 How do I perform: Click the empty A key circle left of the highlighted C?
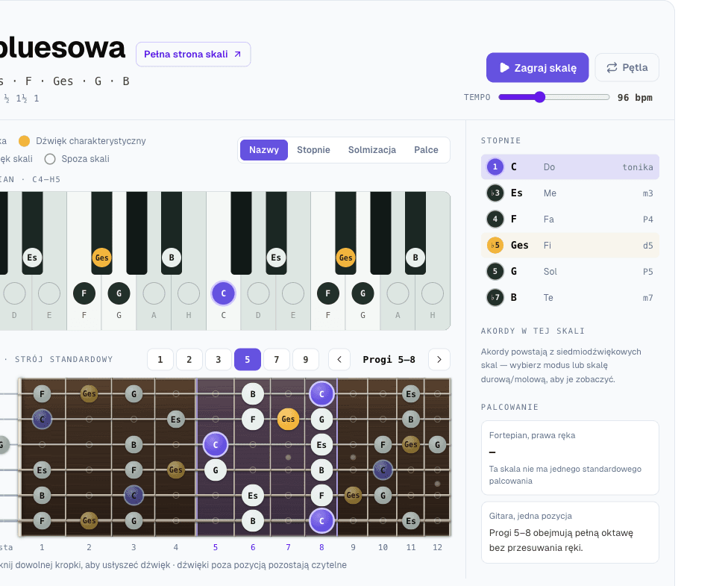154,293
